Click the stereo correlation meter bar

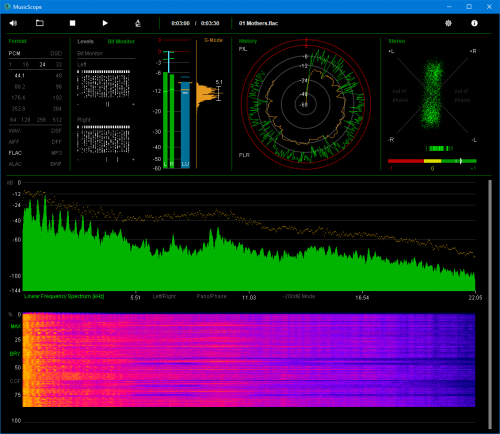click(432, 161)
